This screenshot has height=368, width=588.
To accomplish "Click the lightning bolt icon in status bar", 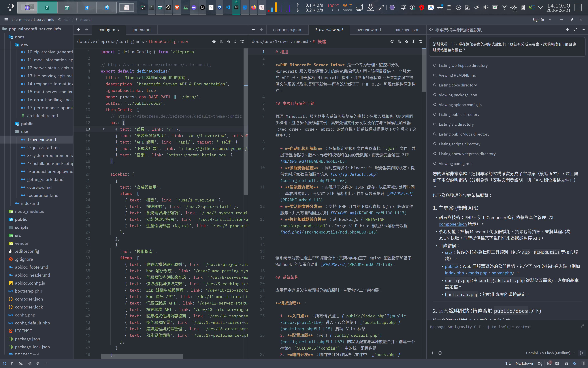I will pos(38,363).
